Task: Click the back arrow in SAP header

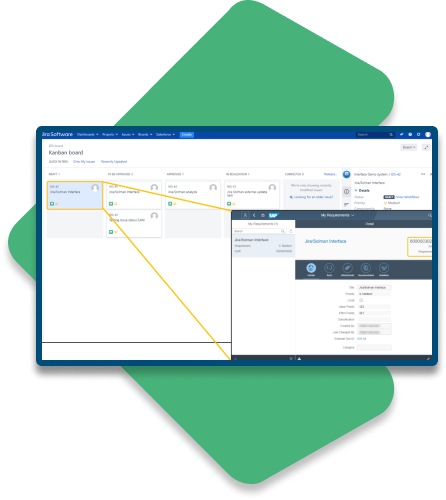Action: [254, 215]
